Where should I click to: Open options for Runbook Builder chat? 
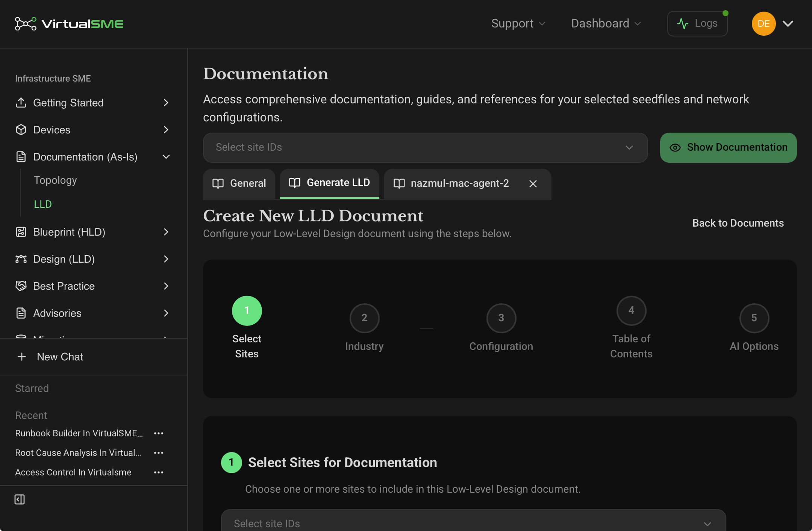[x=159, y=433]
